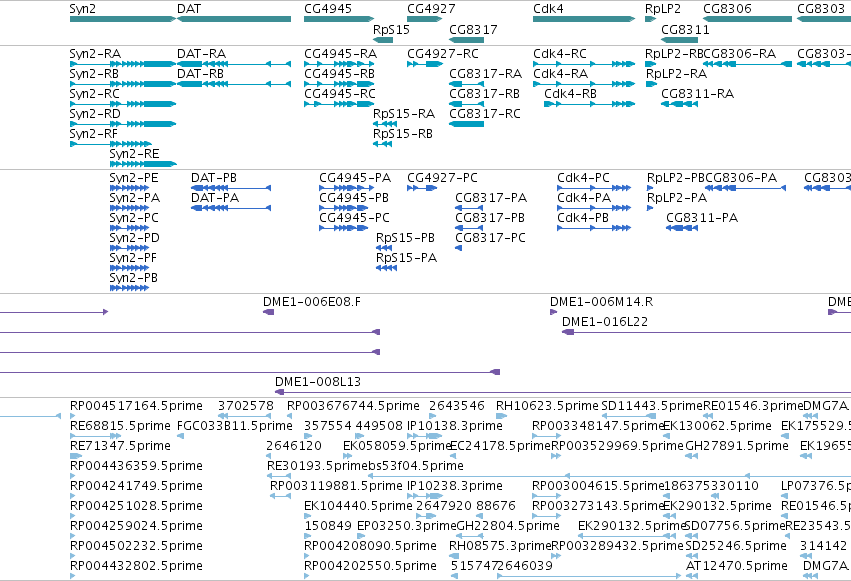Click protein Cdk4-PC
This screenshot has height=581, width=851.
594,188
